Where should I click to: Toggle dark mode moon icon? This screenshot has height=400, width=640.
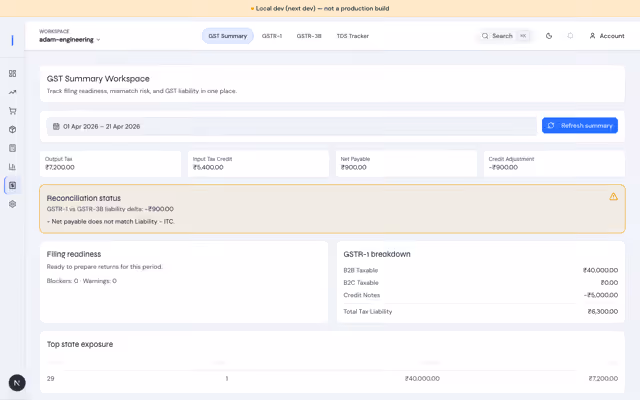(549, 36)
